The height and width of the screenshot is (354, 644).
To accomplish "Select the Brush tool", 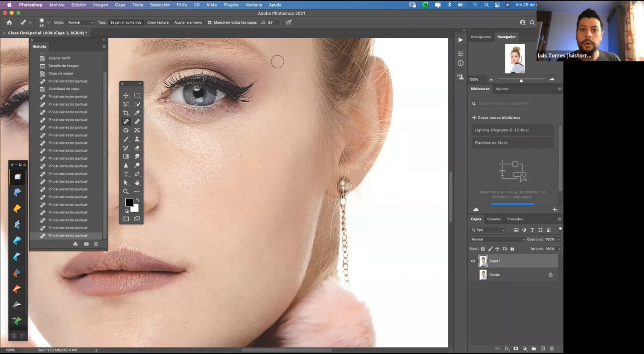I will [x=126, y=139].
